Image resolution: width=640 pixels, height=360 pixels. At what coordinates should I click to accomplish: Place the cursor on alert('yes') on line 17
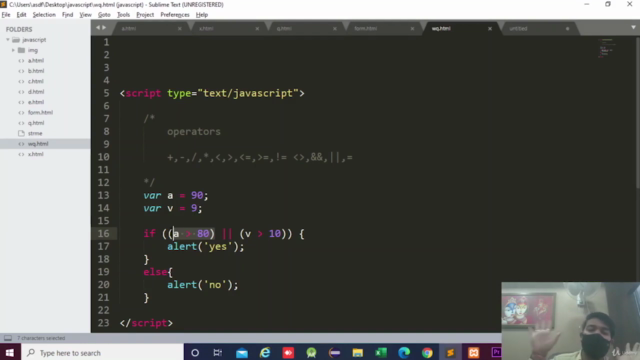205,247
